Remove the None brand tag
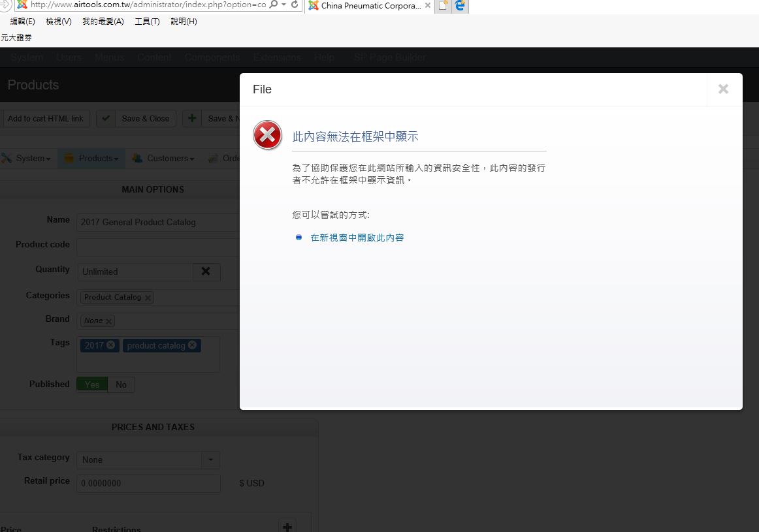 click(x=108, y=321)
